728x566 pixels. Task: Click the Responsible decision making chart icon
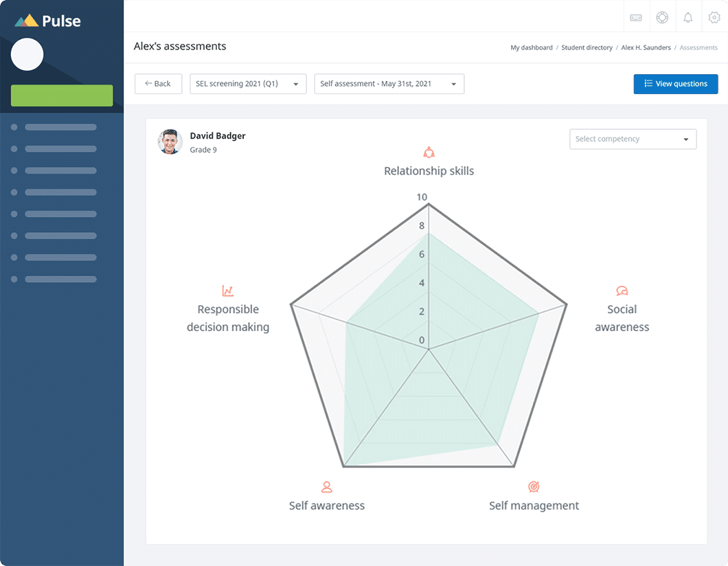coord(228,291)
